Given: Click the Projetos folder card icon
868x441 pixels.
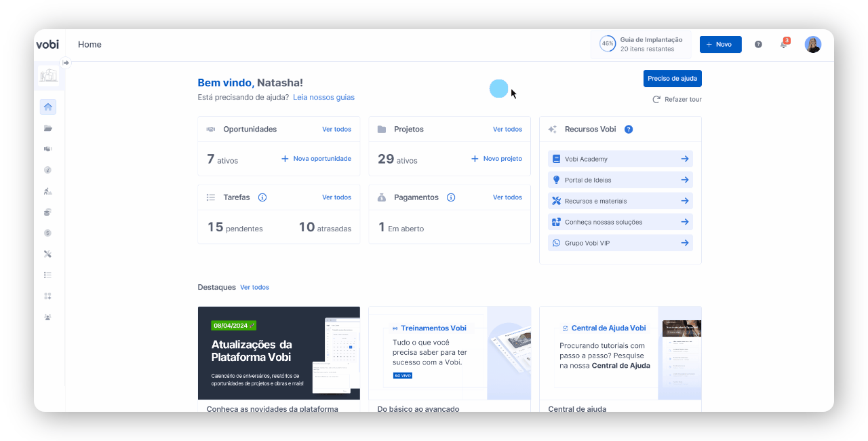Looking at the screenshot, I should click(382, 130).
